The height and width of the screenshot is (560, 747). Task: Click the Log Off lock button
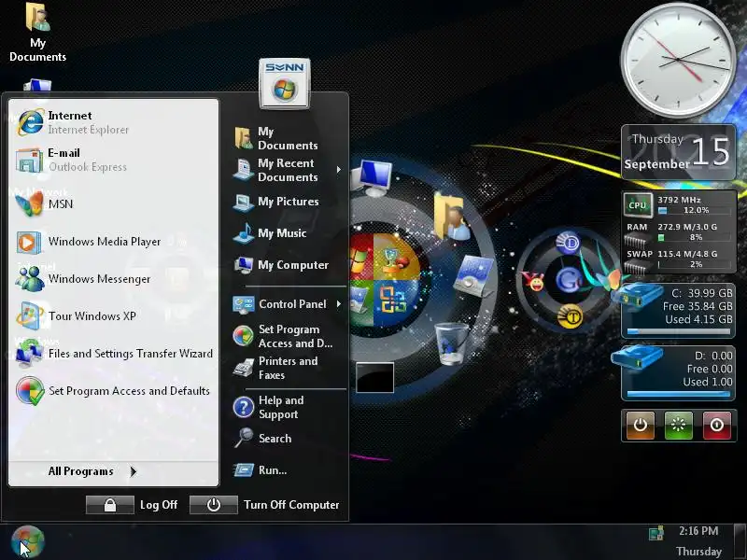coord(109,505)
